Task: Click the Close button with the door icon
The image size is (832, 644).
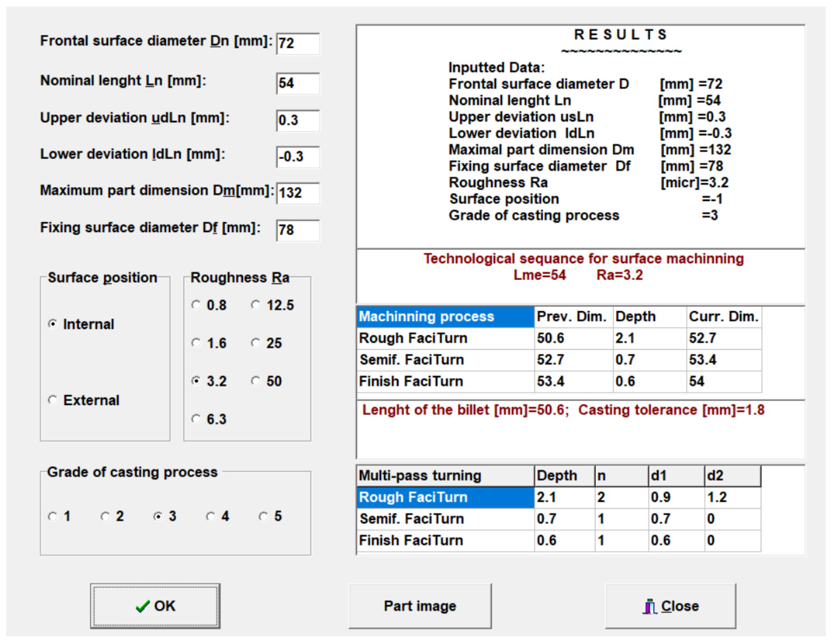Action: tap(670, 606)
